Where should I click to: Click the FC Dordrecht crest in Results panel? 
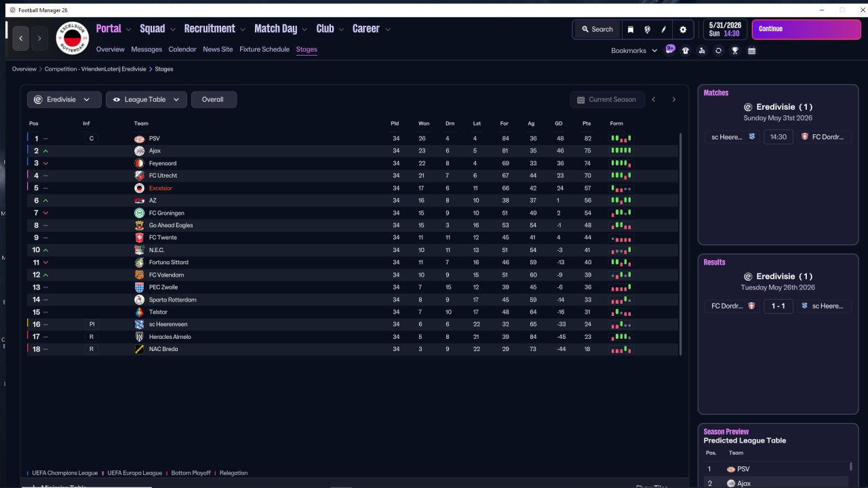[x=751, y=306]
